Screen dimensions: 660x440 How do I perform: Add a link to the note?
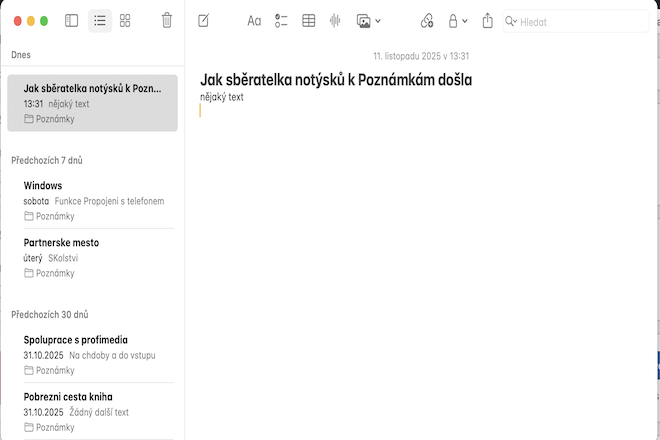click(427, 21)
